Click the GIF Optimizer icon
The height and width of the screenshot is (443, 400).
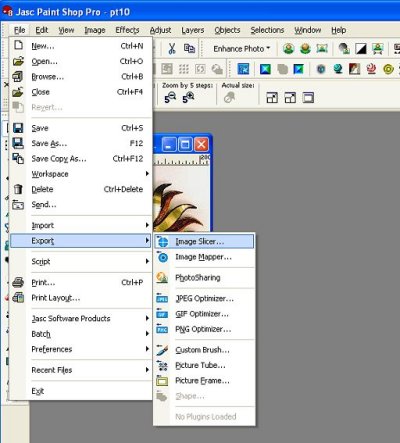point(162,314)
